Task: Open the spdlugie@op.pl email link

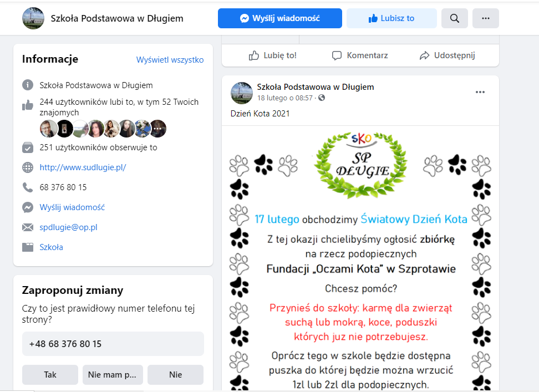Action: click(x=68, y=227)
